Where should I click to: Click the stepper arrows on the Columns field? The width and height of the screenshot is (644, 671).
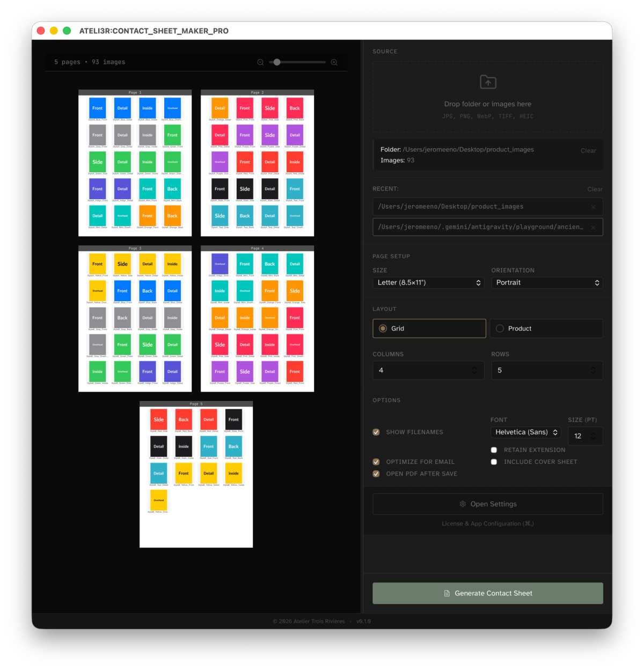pos(474,370)
